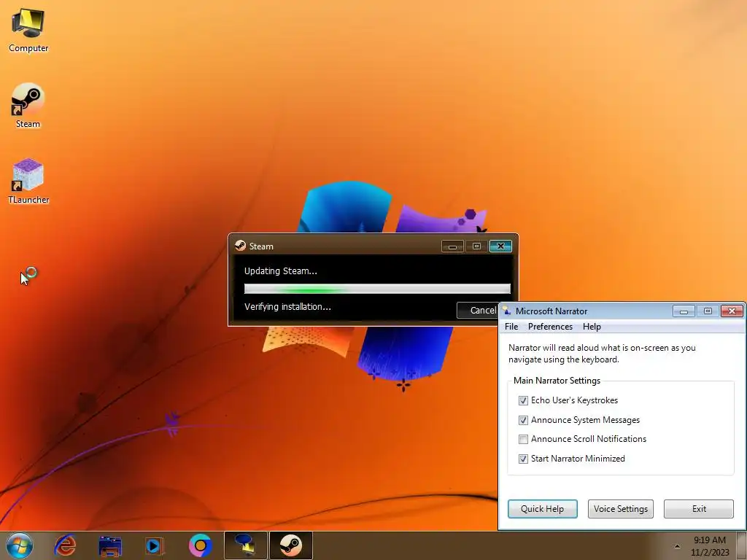
Task: Cancel the Steam update
Action: (x=477, y=311)
